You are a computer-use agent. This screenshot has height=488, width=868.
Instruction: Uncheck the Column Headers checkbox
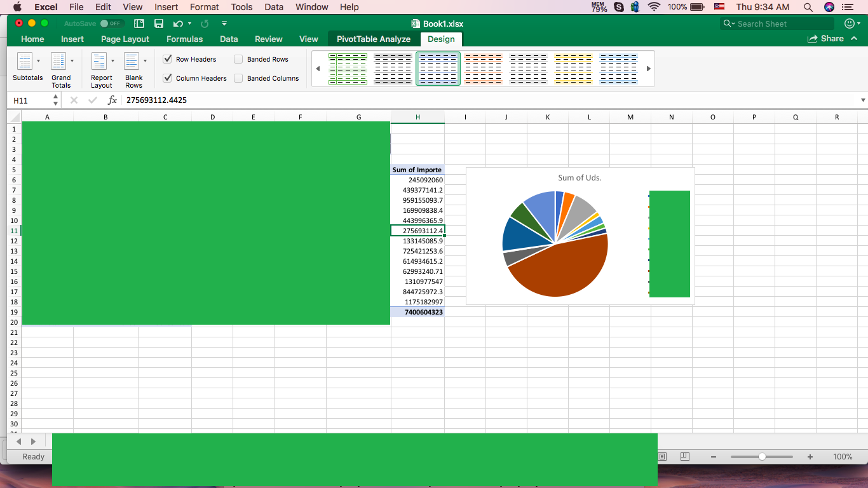point(168,78)
